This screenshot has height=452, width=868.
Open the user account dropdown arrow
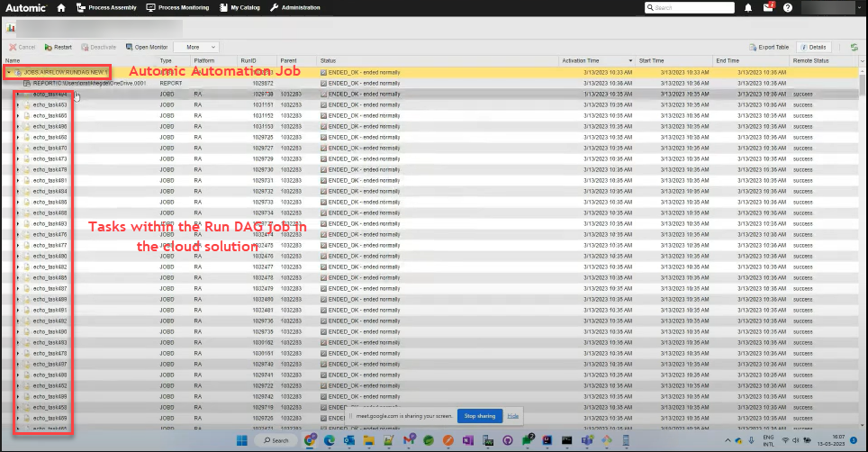click(x=859, y=8)
